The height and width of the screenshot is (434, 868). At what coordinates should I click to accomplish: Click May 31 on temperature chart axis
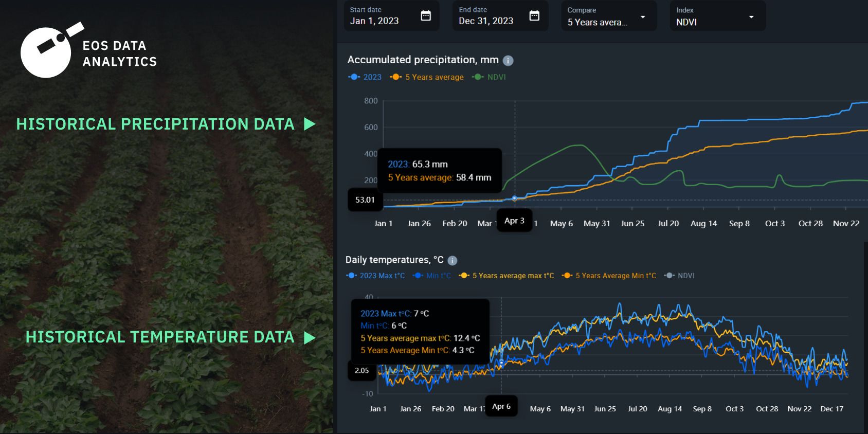pyautogui.click(x=572, y=409)
